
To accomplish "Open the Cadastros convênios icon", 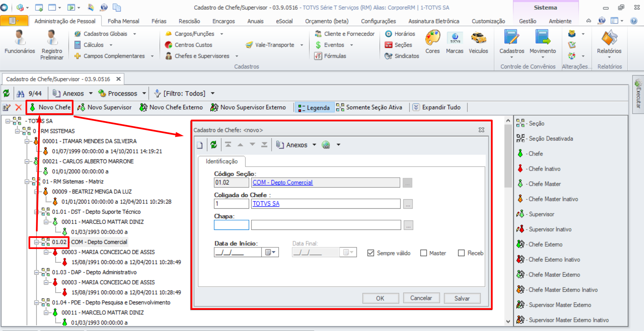I will click(x=512, y=44).
